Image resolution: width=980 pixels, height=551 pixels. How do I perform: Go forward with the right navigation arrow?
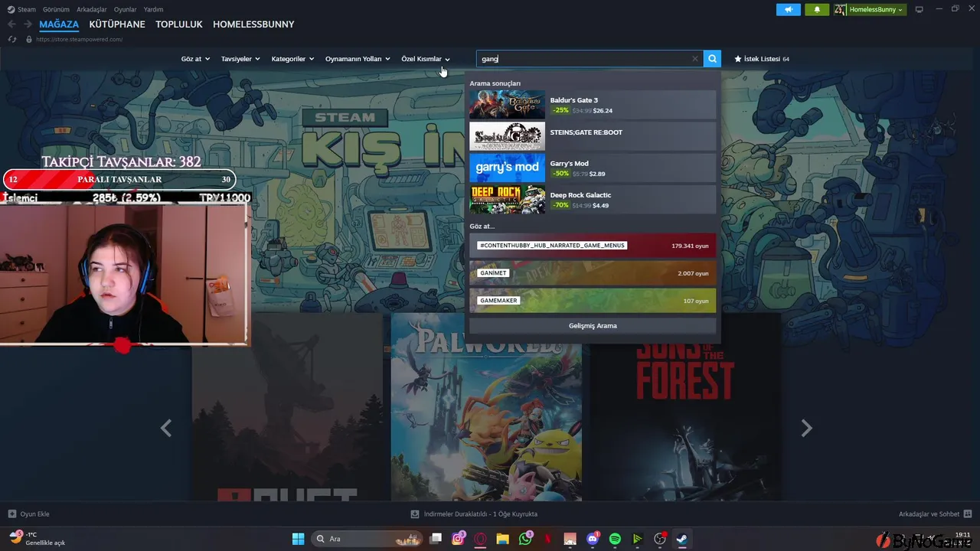click(x=28, y=24)
